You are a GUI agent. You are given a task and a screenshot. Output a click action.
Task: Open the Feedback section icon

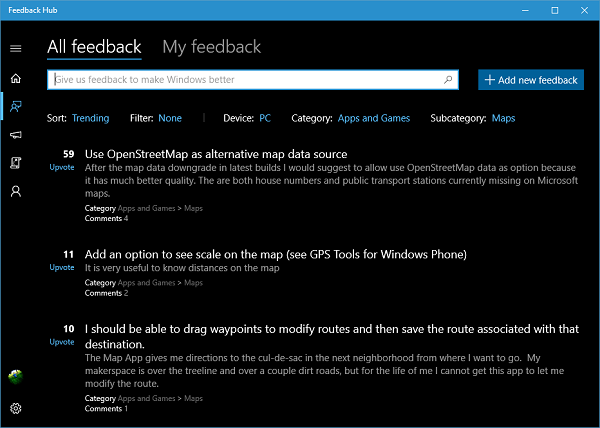coord(16,106)
